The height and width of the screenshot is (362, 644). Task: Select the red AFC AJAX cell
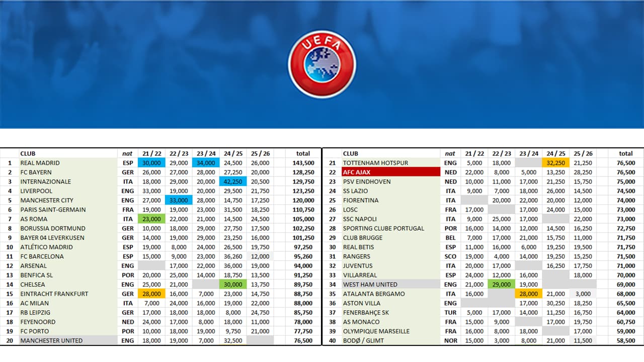390,172
